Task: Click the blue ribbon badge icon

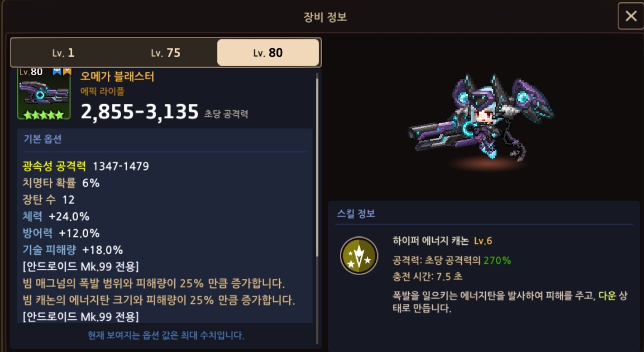Action: (x=57, y=71)
